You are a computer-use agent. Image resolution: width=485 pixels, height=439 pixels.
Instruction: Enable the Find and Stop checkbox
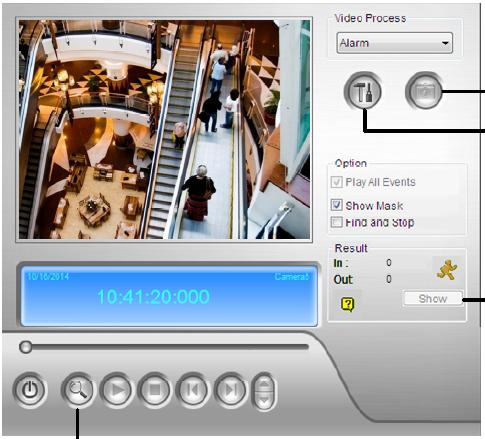point(336,222)
